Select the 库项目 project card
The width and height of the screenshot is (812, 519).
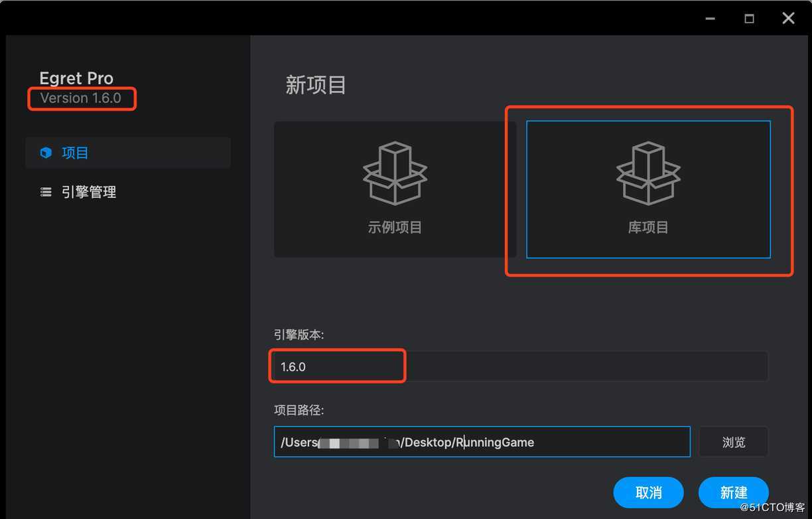coord(648,189)
